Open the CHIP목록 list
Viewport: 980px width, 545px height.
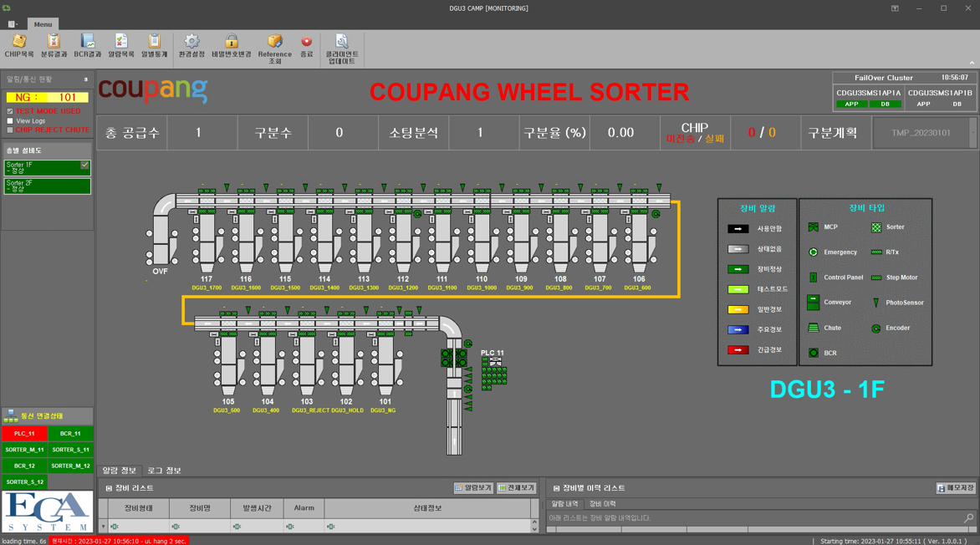[19, 47]
